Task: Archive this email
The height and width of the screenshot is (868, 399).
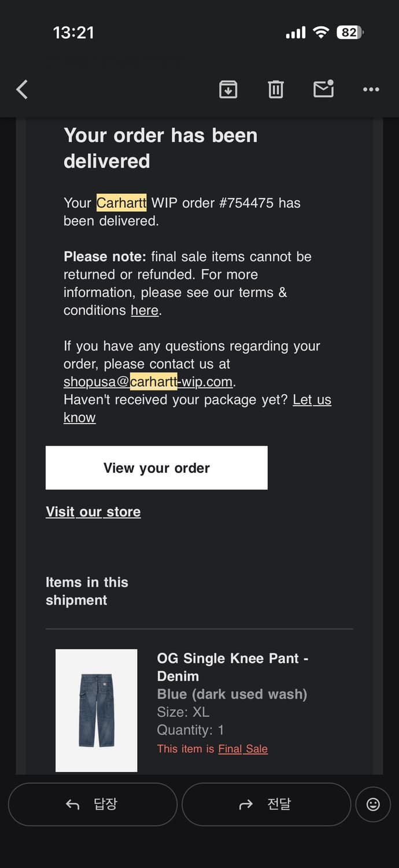Action: click(228, 90)
